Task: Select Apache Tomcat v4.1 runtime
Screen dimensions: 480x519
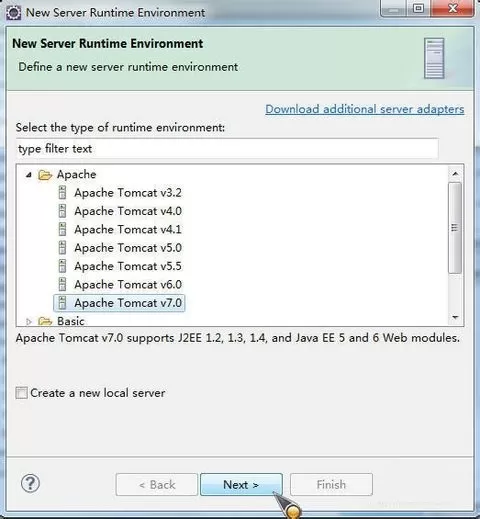Action: [x=128, y=229]
